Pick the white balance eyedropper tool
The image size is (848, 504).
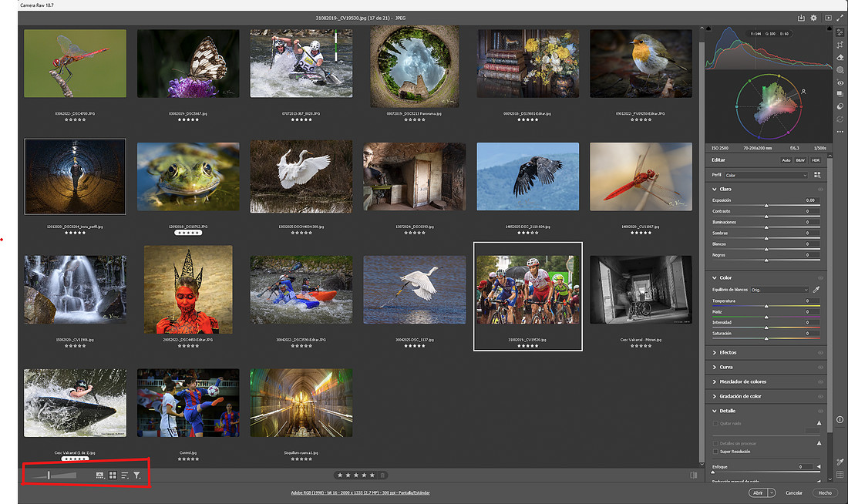click(x=816, y=290)
